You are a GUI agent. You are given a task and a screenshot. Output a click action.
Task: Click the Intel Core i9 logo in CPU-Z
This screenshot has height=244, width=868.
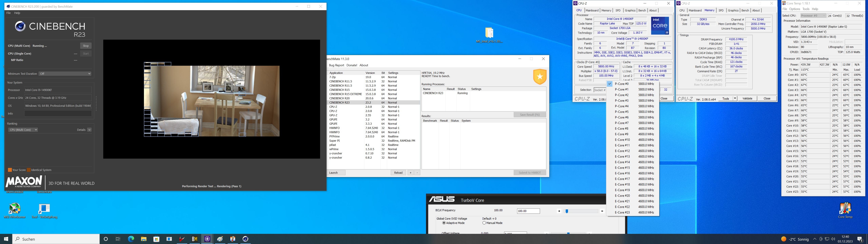pos(660,26)
